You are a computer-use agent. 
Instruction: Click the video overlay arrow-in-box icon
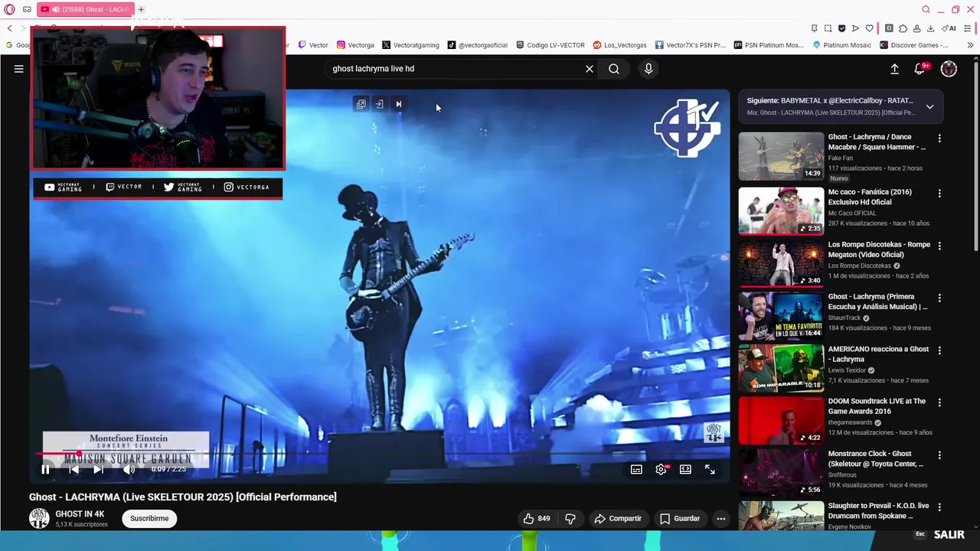(x=379, y=104)
